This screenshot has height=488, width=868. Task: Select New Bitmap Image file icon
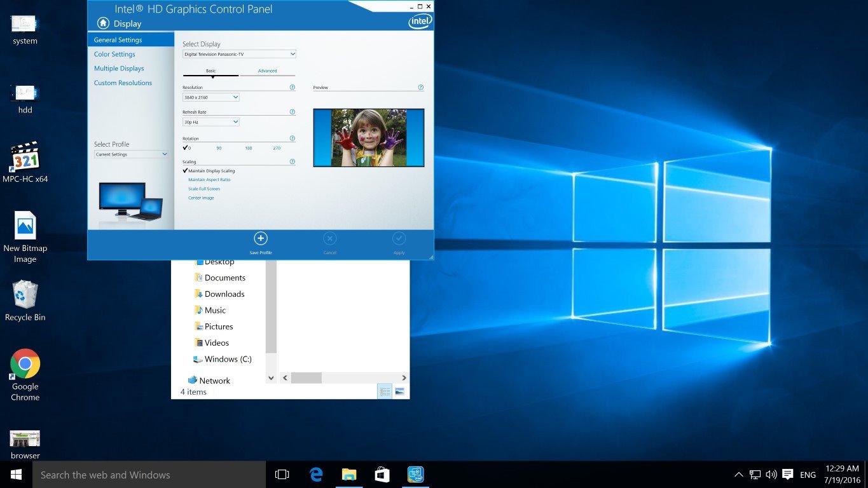tap(25, 236)
